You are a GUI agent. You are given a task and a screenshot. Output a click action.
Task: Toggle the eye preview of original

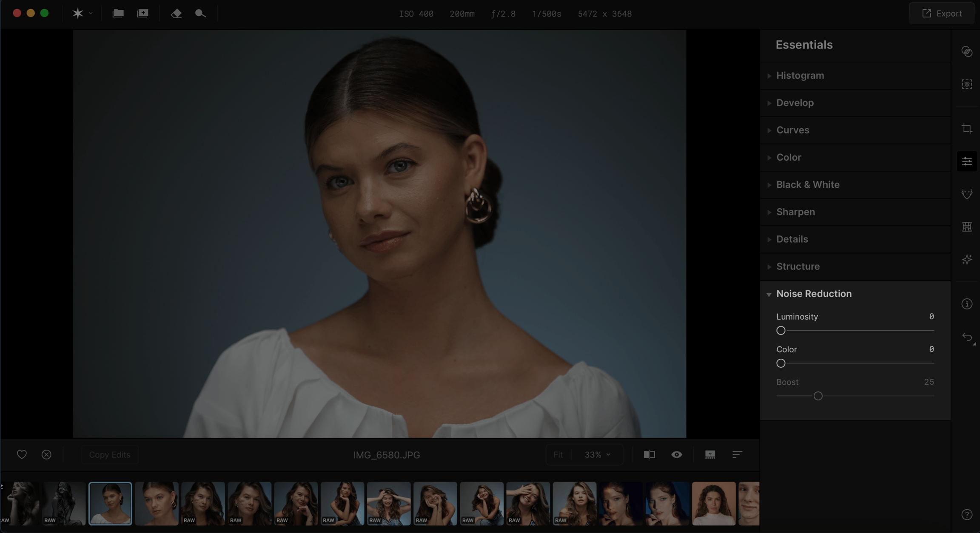click(676, 454)
